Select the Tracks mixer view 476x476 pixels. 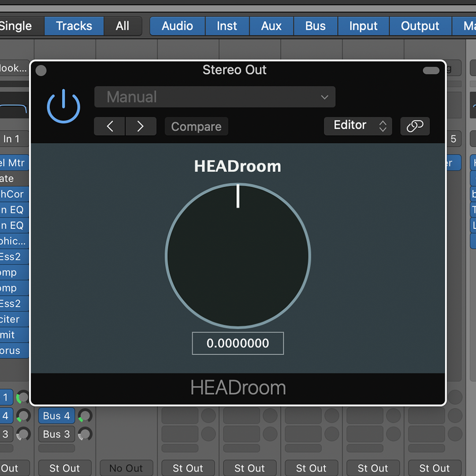[74, 26]
